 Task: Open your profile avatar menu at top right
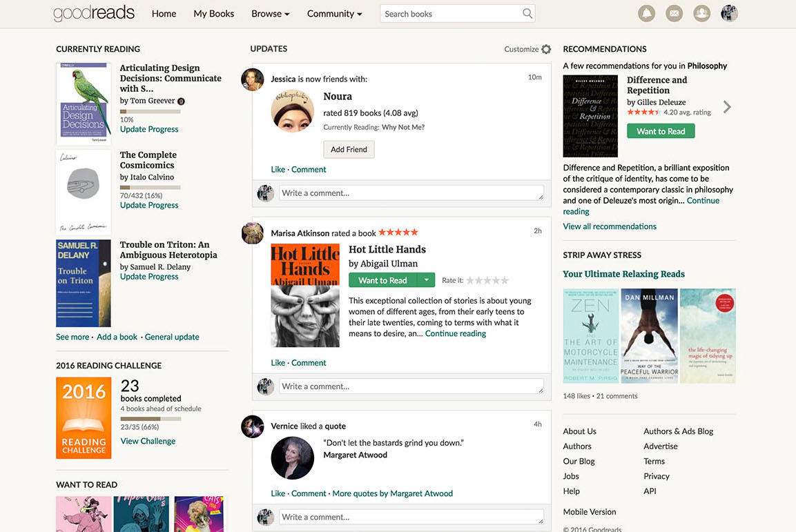(729, 12)
